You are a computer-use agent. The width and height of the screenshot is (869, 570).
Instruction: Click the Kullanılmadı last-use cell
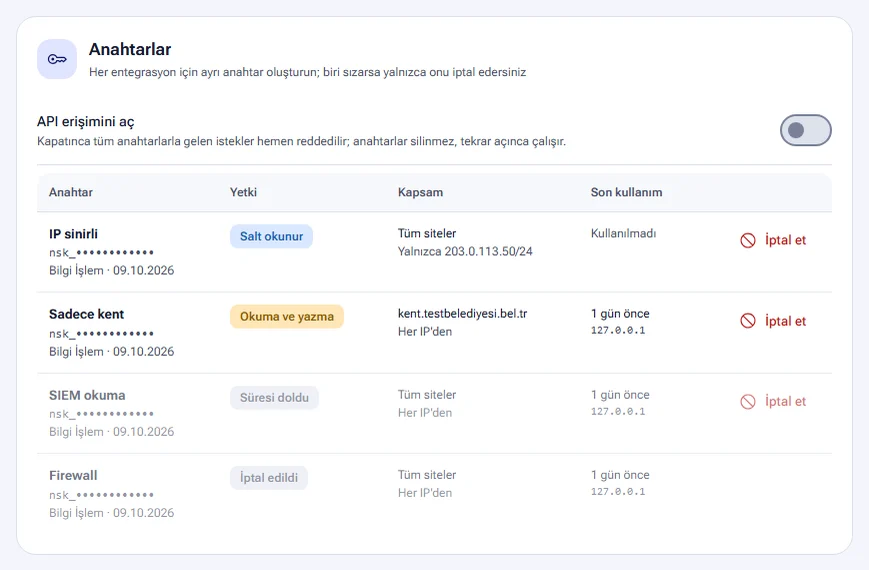[623, 233]
